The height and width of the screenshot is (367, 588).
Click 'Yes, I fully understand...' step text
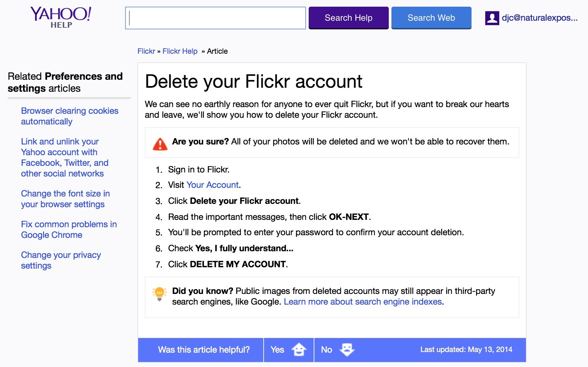pyautogui.click(x=244, y=248)
